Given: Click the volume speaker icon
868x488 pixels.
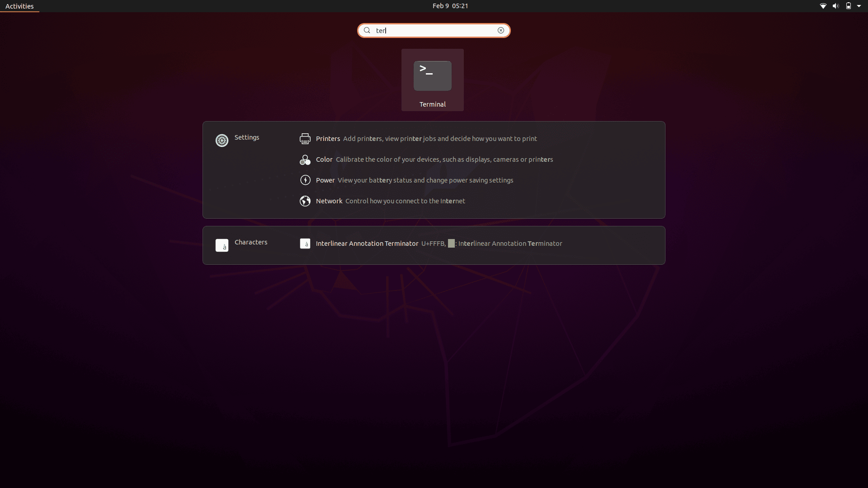Looking at the screenshot, I should click(x=836, y=6).
